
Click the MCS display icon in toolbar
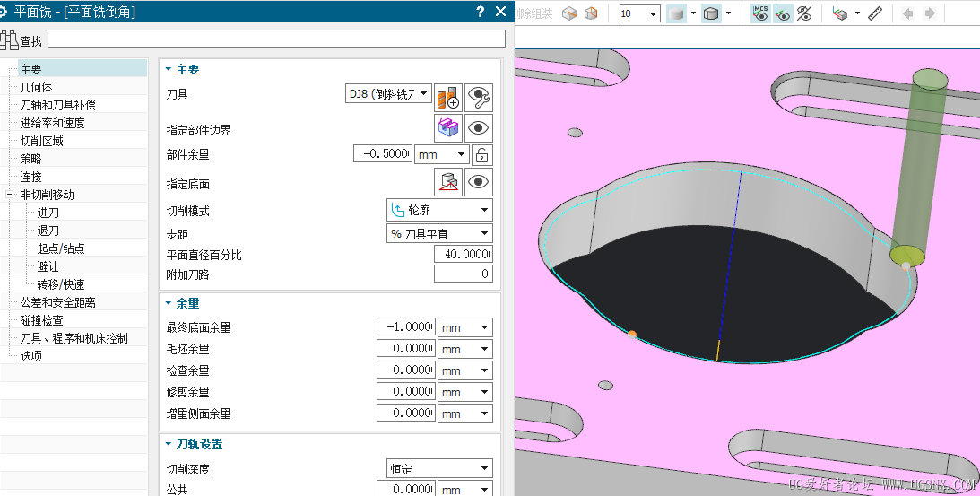tap(760, 13)
